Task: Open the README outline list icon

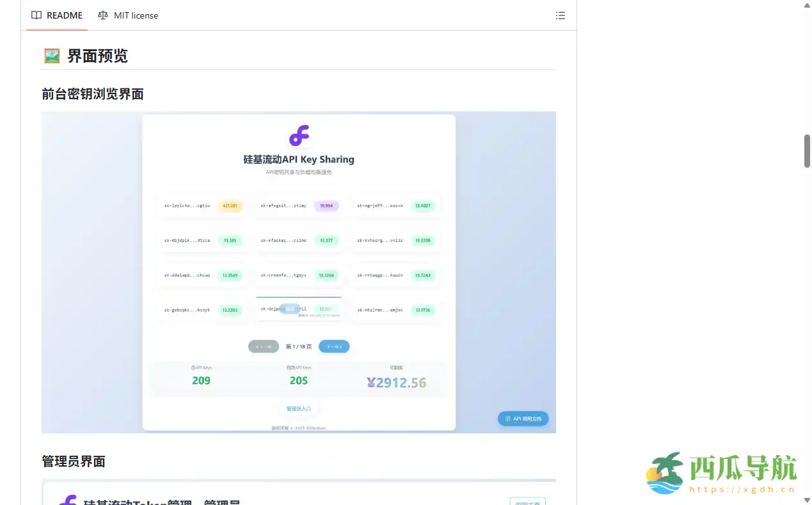Action: 561,15
